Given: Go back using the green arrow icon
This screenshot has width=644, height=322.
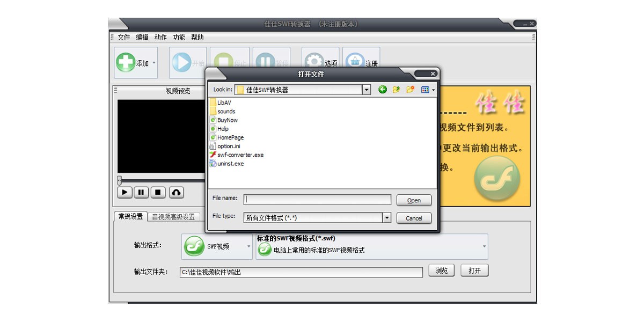Looking at the screenshot, I should (x=383, y=90).
